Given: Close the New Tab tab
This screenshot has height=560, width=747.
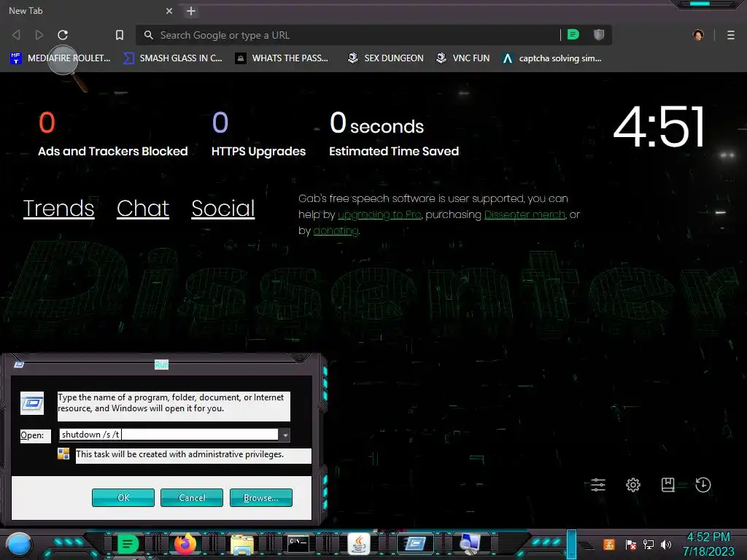Looking at the screenshot, I should point(169,11).
